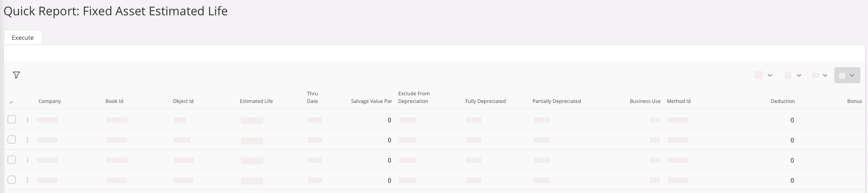Open the three-dot menu for the second row
Image resolution: width=868 pixels, height=193 pixels.
[x=27, y=140]
